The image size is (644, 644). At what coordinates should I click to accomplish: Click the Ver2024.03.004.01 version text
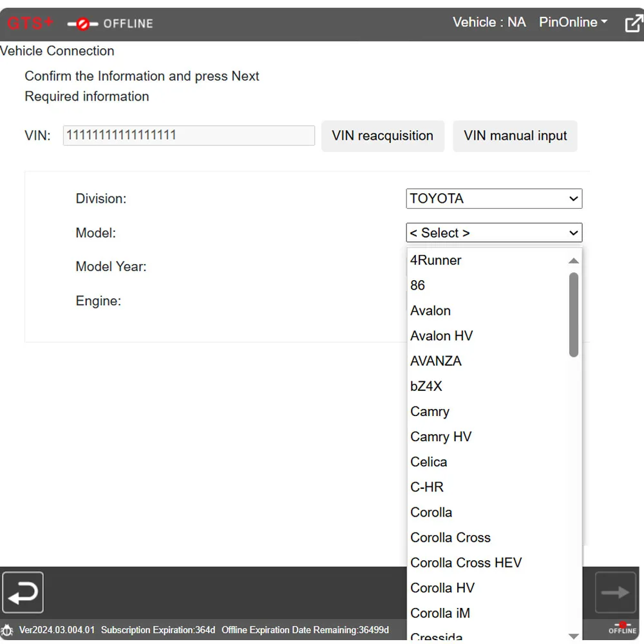click(57, 630)
